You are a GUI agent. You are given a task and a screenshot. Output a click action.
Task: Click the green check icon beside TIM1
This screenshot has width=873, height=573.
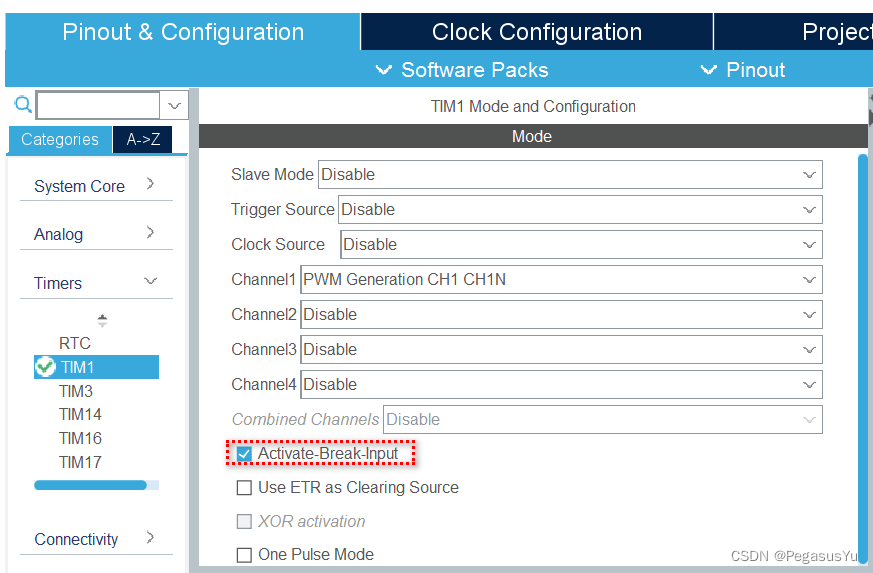coord(45,367)
